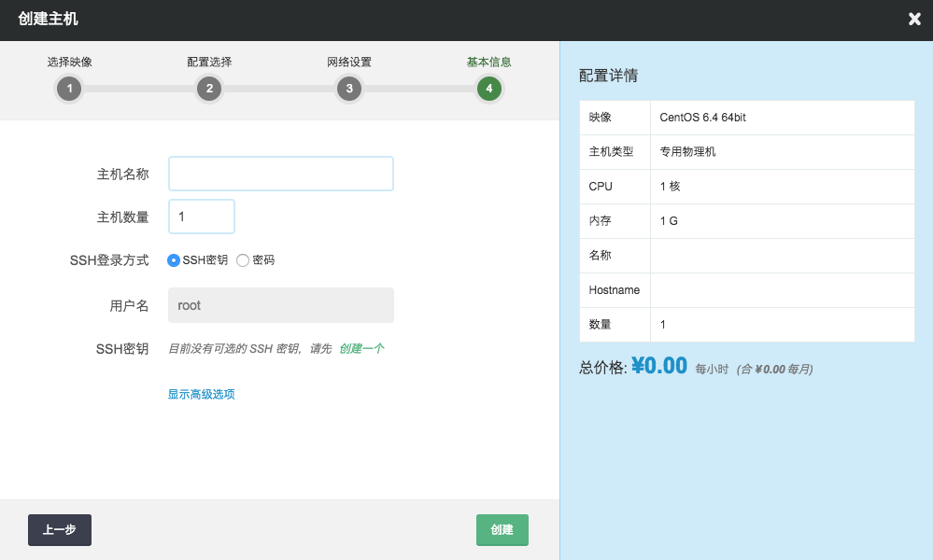
Task: Close the 创建主机 dialog
Action: 914,20
